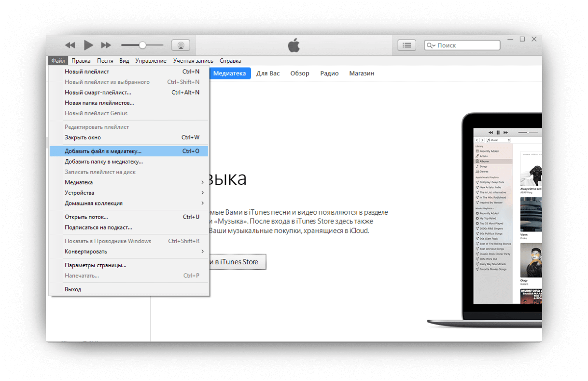Click Записать плейлист на диск
The image size is (588, 381).
click(x=129, y=172)
